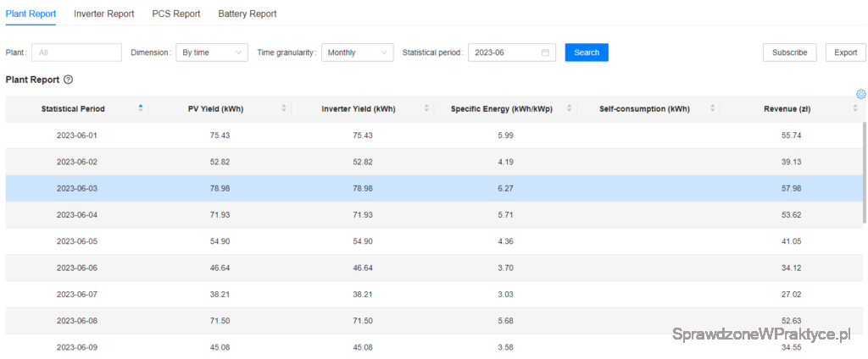Click calendar icon in Statistical period field
Image resolution: width=868 pixels, height=359 pixels.
[x=545, y=52]
